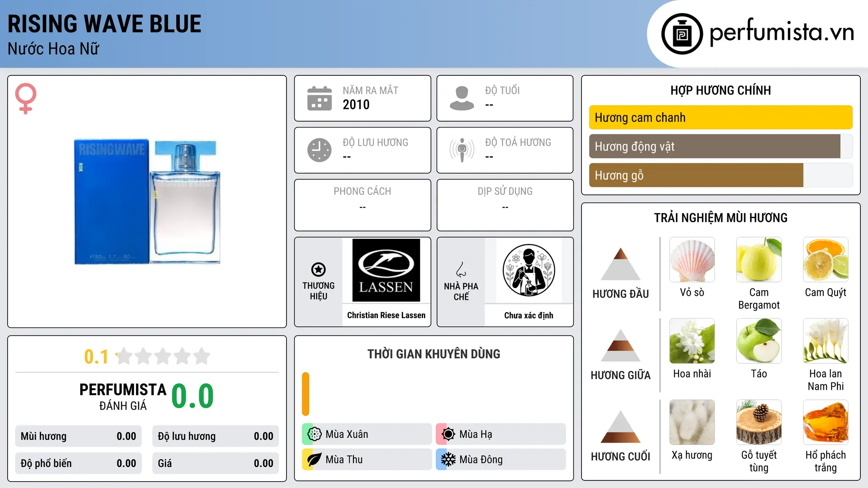The width and height of the screenshot is (868, 488).
Task: Click the Lassen dolphin brand logo
Action: (x=386, y=270)
